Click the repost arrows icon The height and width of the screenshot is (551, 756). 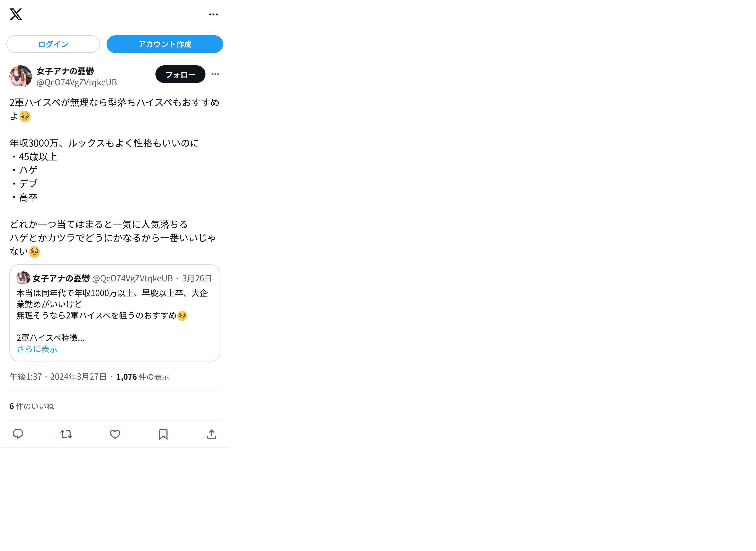click(66, 434)
